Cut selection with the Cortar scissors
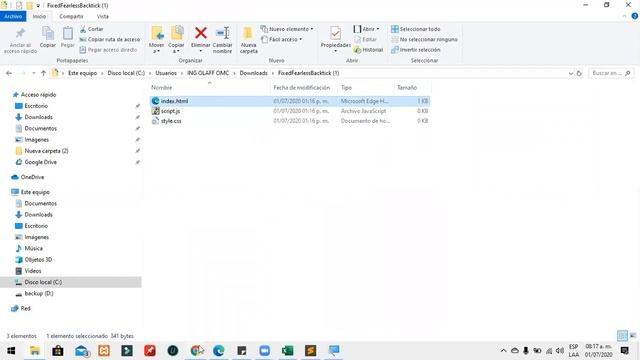Screen dimensions: 640x360 pyautogui.click(x=91, y=29)
